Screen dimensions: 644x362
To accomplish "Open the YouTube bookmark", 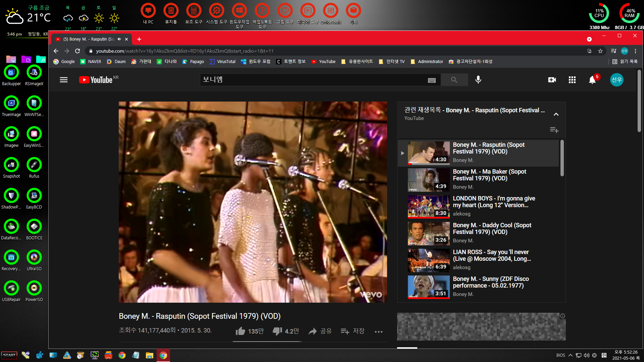I will (323, 62).
